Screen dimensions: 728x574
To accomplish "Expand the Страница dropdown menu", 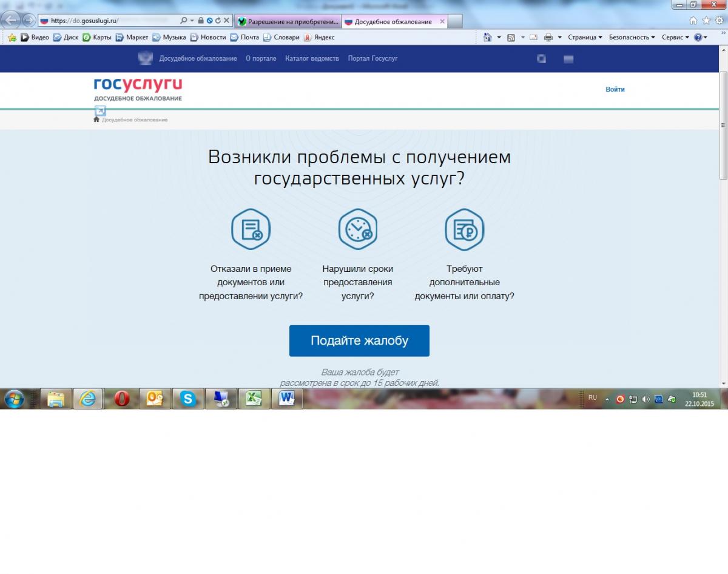I will [x=585, y=38].
